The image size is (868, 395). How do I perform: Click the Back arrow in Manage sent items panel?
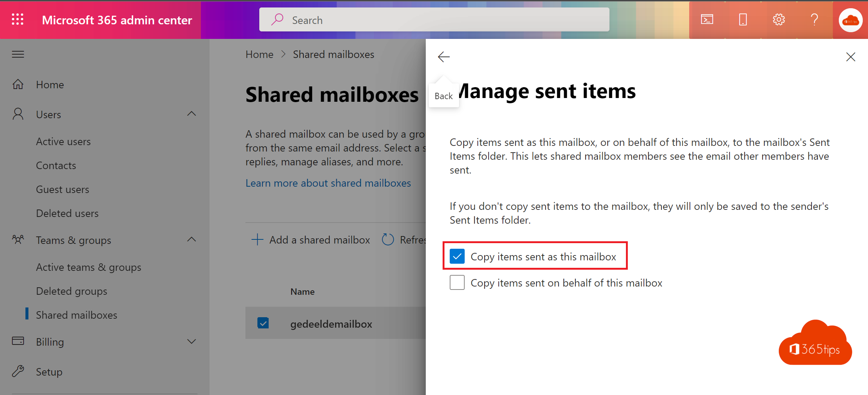[444, 57]
